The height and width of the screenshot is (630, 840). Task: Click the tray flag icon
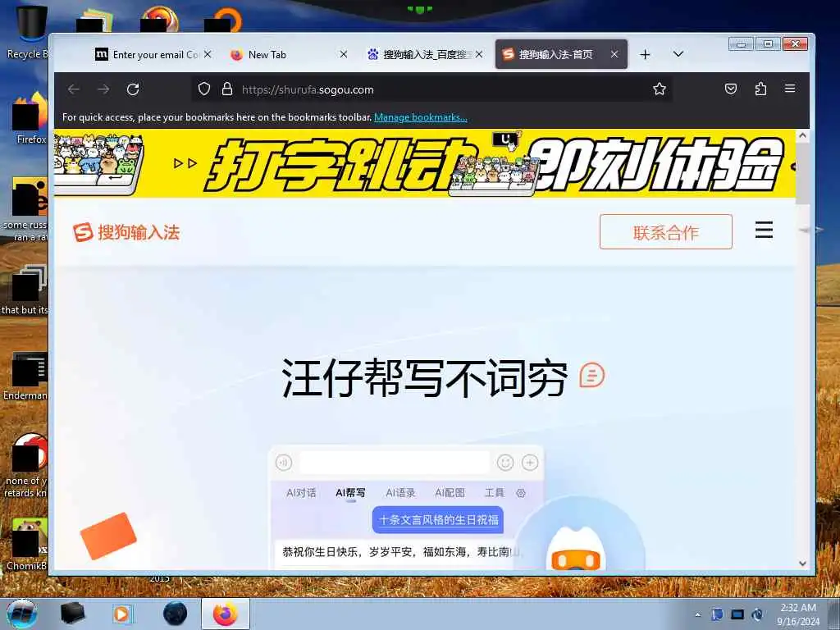click(717, 614)
